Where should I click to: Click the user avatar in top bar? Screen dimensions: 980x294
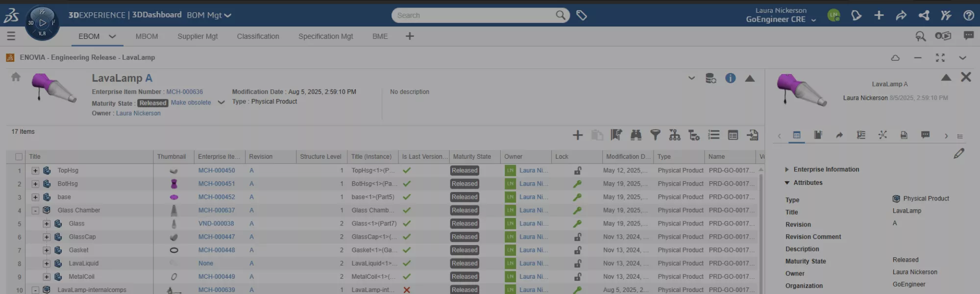click(833, 15)
